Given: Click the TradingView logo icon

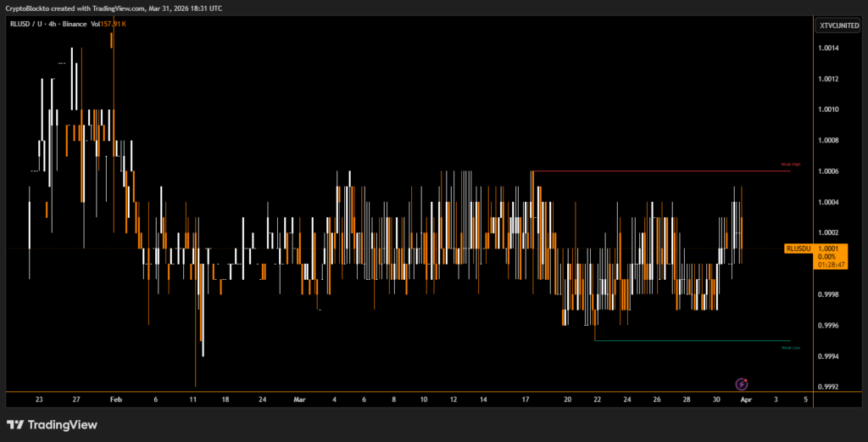Looking at the screenshot, I should (15, 424).
